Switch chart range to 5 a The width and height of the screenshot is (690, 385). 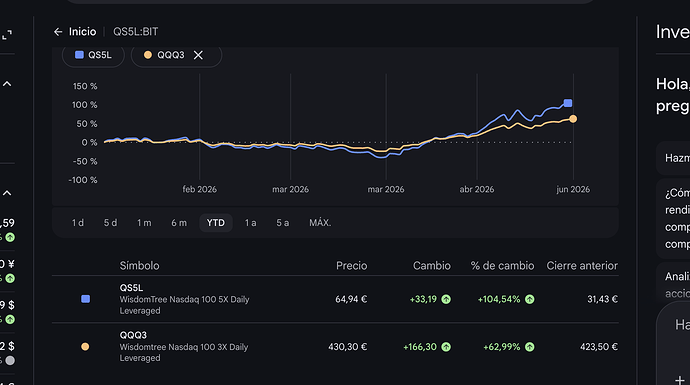[283, 223]
